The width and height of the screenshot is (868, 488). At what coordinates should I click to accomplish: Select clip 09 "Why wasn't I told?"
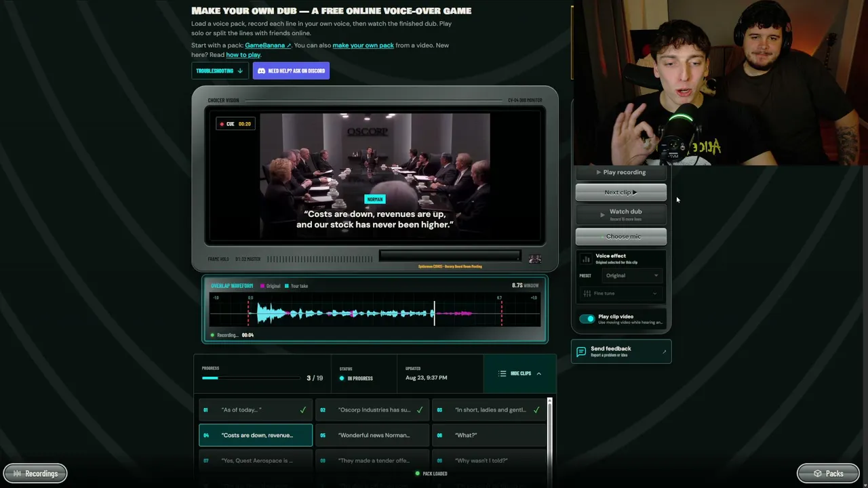click(489, 461)
